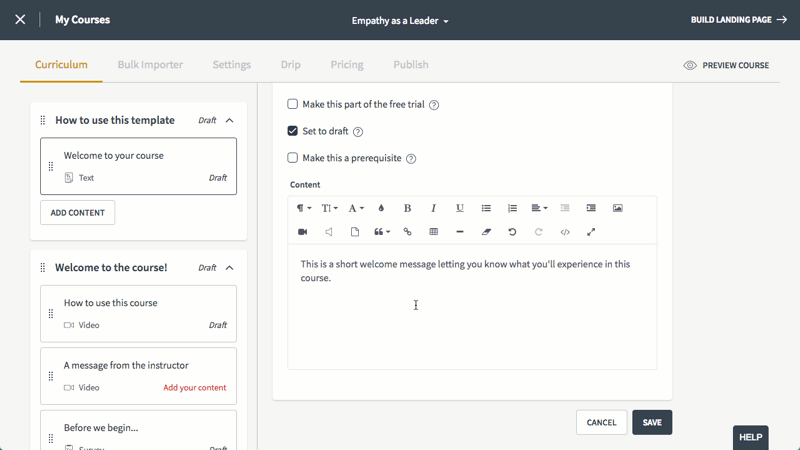The width and height of the screenshot is (800, 450).
Task: Open the text color droplet picker
Action: [381, 208]
